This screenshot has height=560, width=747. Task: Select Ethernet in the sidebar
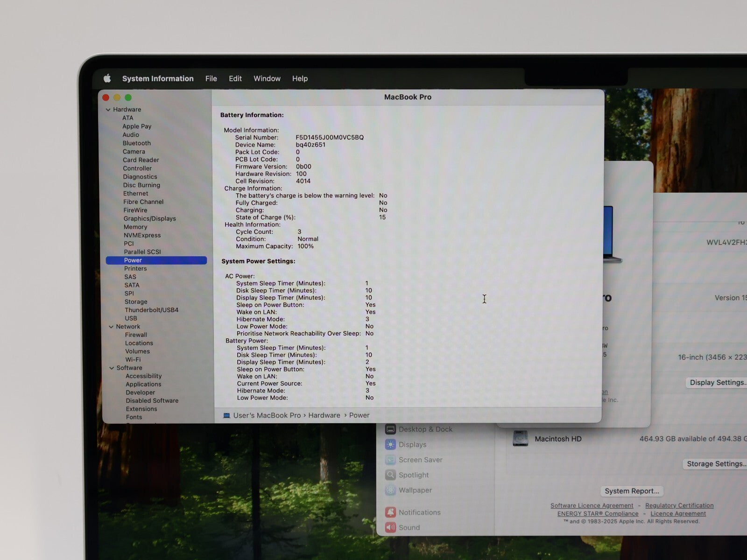click(136, 193)
